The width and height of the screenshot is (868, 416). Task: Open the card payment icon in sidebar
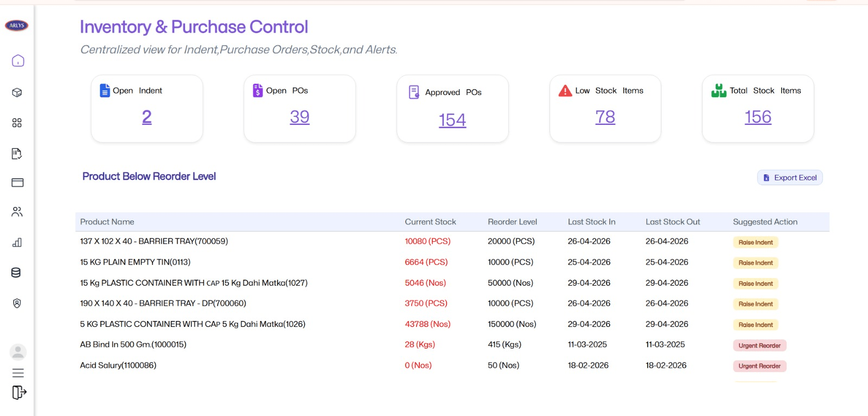[x=17, y=182]
